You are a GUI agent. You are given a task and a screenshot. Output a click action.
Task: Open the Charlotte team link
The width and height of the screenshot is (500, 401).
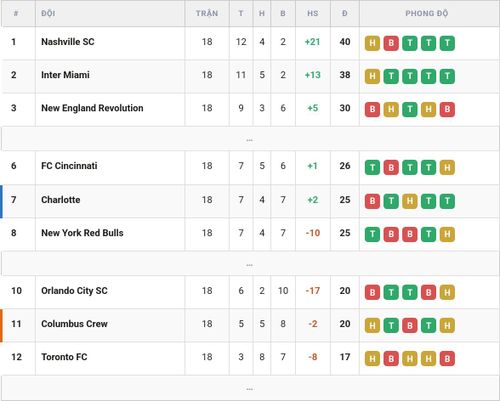pos(61,200)
